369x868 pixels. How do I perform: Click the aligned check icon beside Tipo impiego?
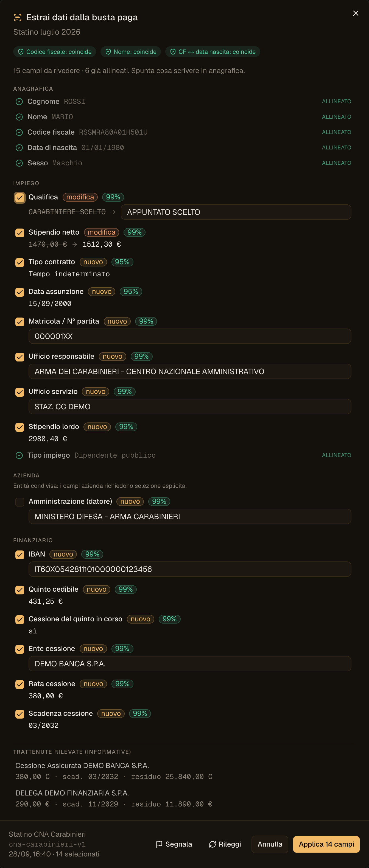(x=19, y=455)
